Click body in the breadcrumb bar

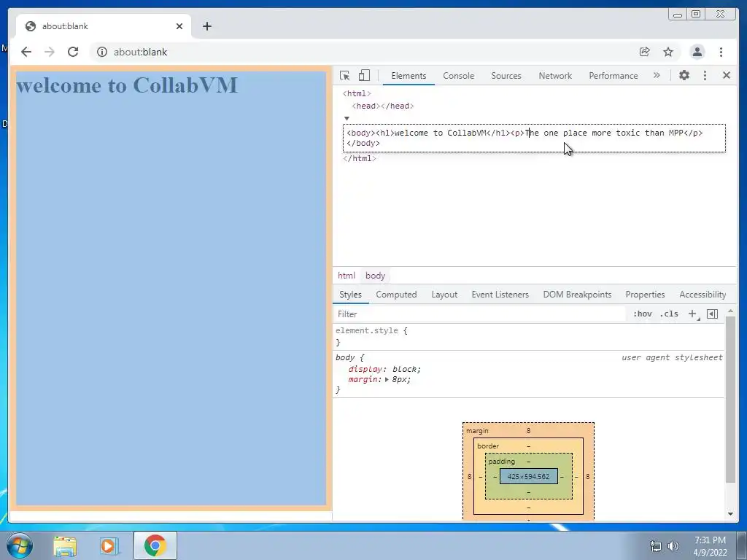(x=375, y=276)
